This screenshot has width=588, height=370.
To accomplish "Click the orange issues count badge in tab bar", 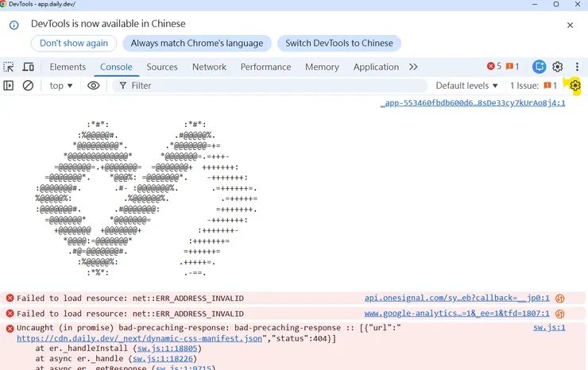I will point(513,67).
